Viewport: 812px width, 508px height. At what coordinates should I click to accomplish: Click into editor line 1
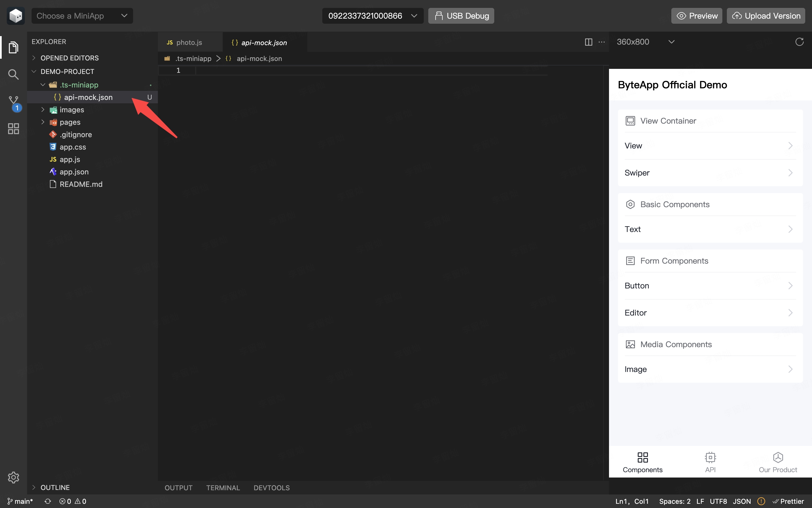371,71
